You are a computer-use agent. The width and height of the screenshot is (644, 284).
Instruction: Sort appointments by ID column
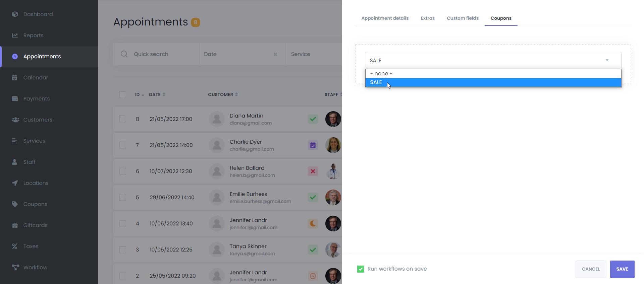pos(140,95)
